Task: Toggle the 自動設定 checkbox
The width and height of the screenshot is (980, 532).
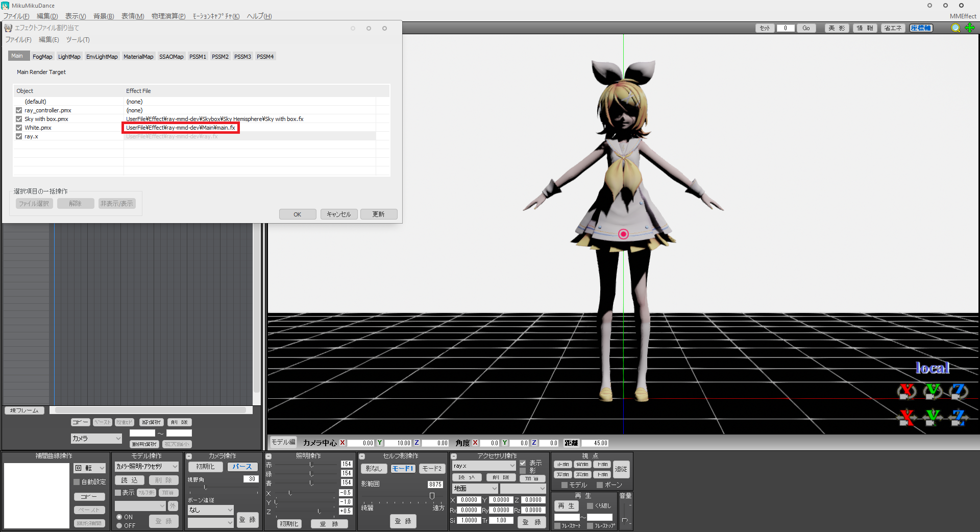Action: click(x=77, y=482)
